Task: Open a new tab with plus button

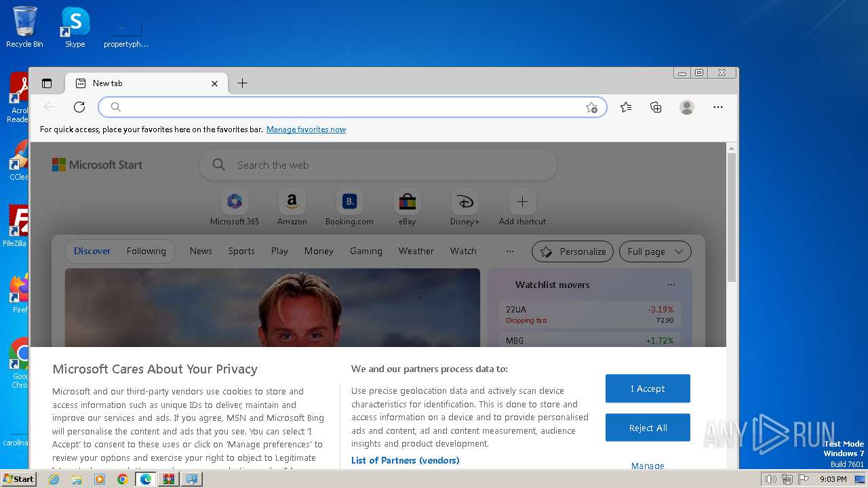Action: [242, 83]
